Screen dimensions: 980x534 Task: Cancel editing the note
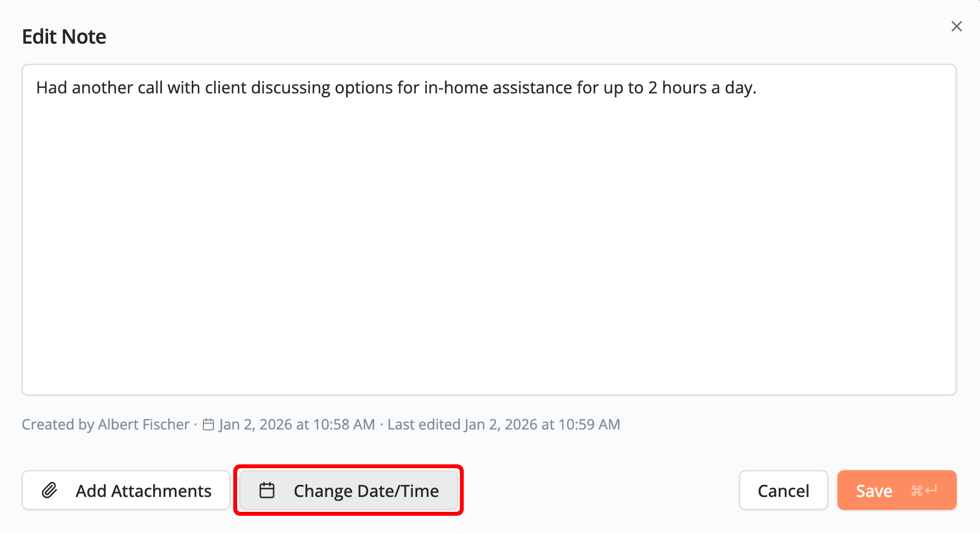pyautogui.click(x=783, y=490)
